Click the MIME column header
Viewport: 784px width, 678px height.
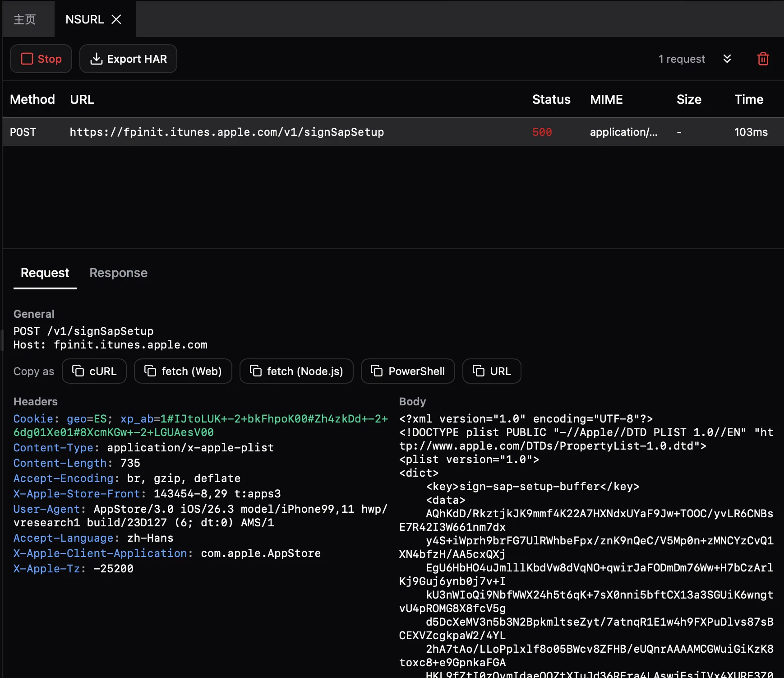pyautogui.click(x=606, y=99)
